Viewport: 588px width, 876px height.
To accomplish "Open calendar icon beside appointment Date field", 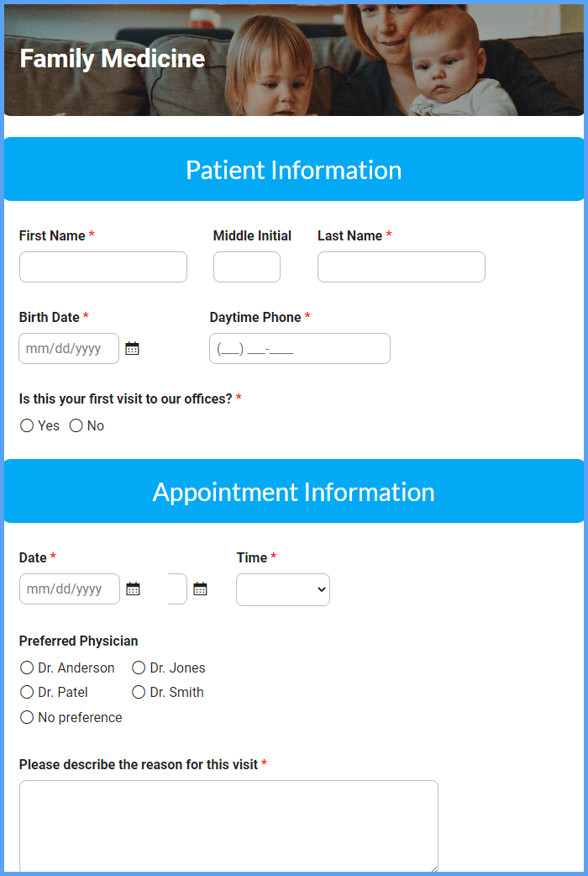I will pos(133,588).
